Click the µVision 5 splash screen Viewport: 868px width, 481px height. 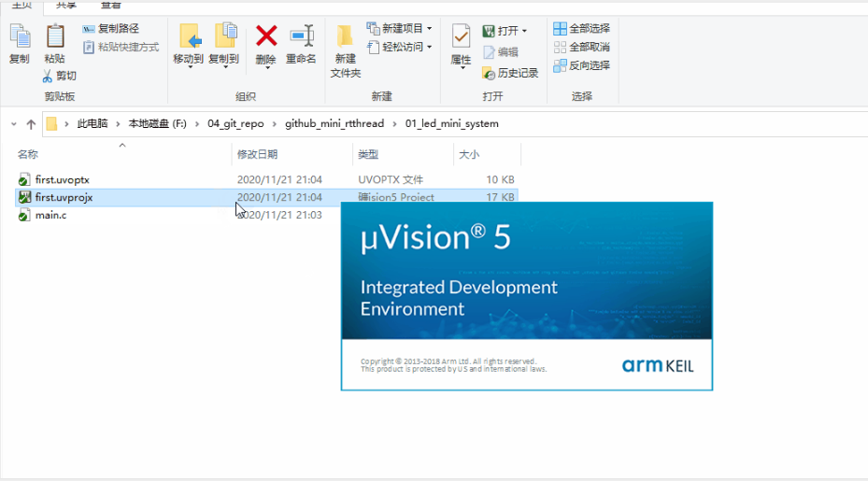tap(526, 296)
